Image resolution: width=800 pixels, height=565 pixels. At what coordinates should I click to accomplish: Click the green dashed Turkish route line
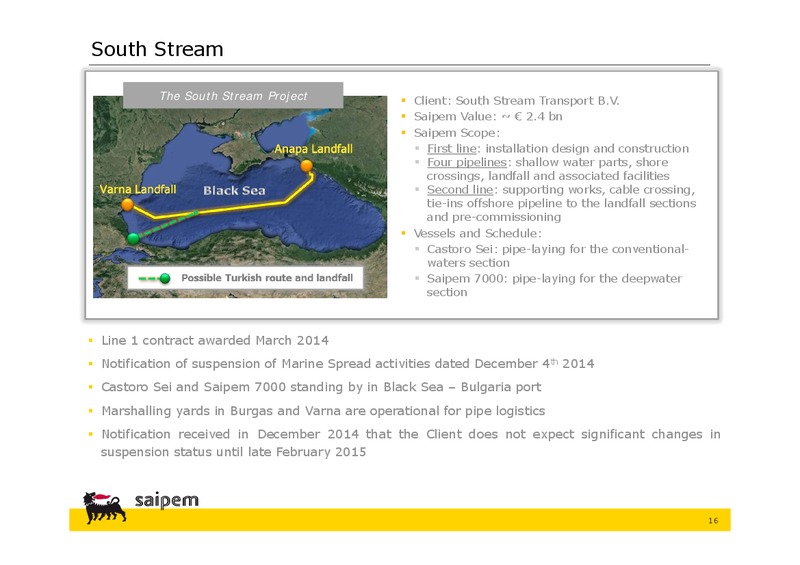pyautogui.click(x=168, y=225)
